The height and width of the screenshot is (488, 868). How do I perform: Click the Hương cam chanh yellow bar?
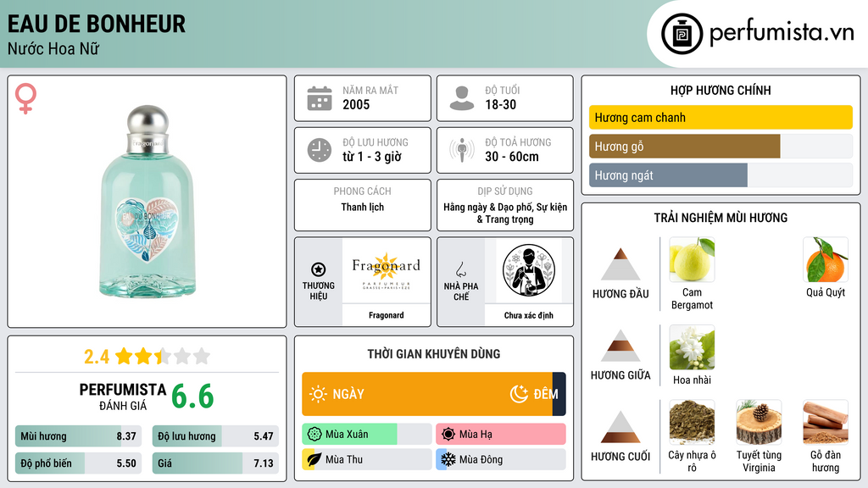point(721,117)
